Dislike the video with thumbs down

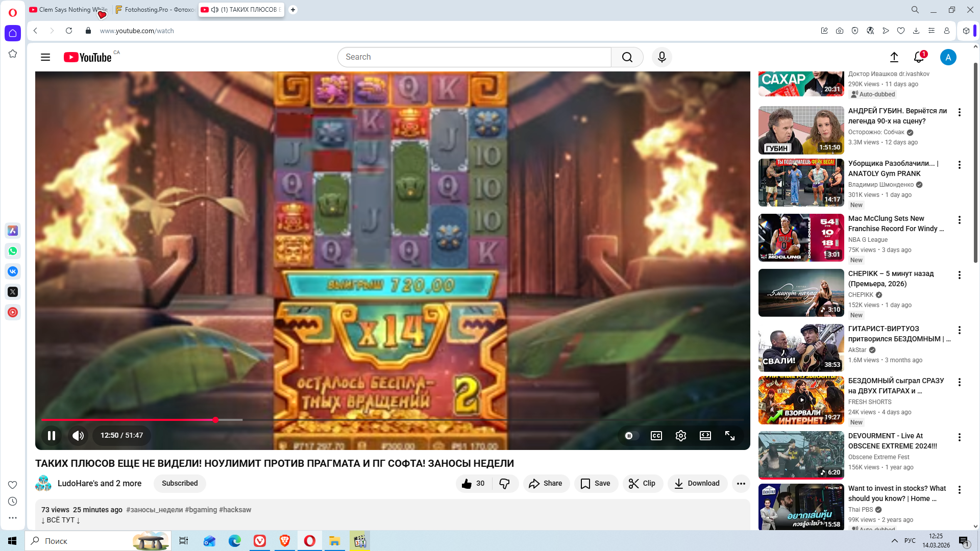[505, 484]
